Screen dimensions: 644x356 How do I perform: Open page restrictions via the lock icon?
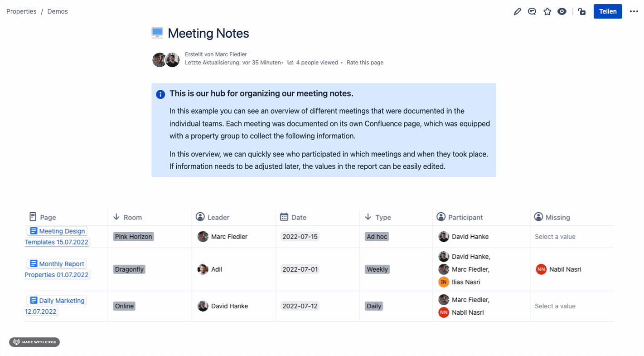point(581,11)
